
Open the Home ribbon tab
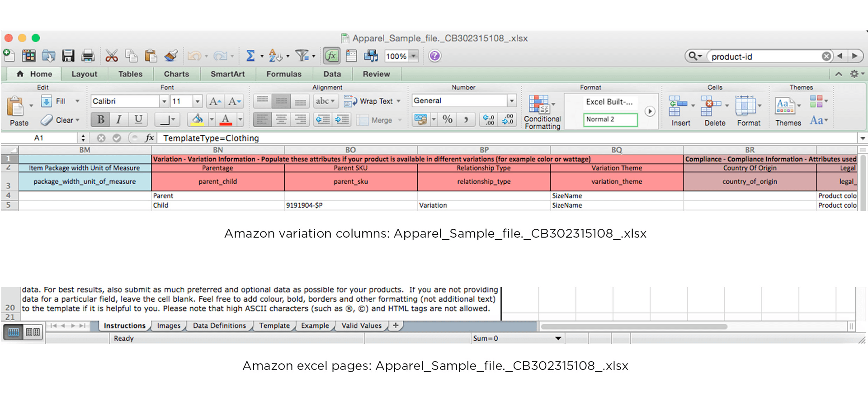35,74
